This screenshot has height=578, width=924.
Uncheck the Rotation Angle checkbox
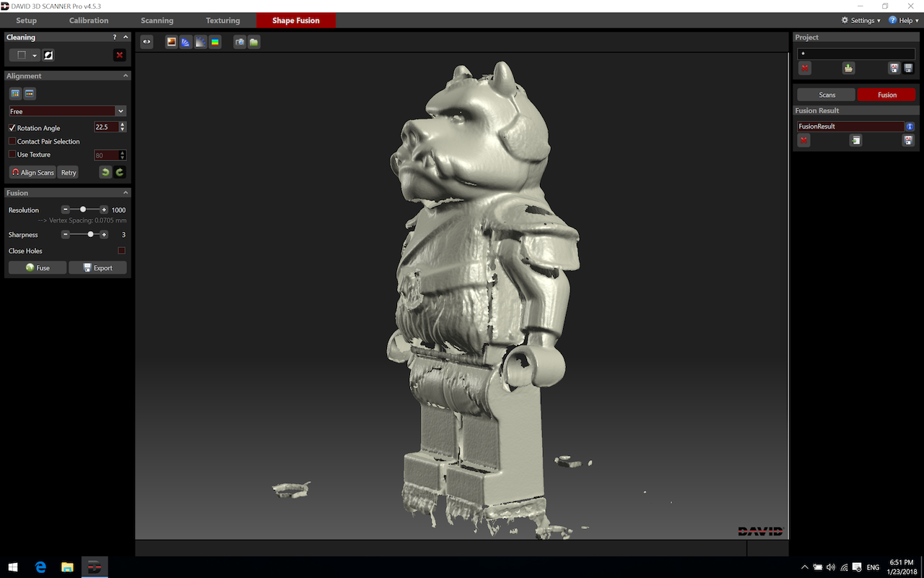(12, 128)
